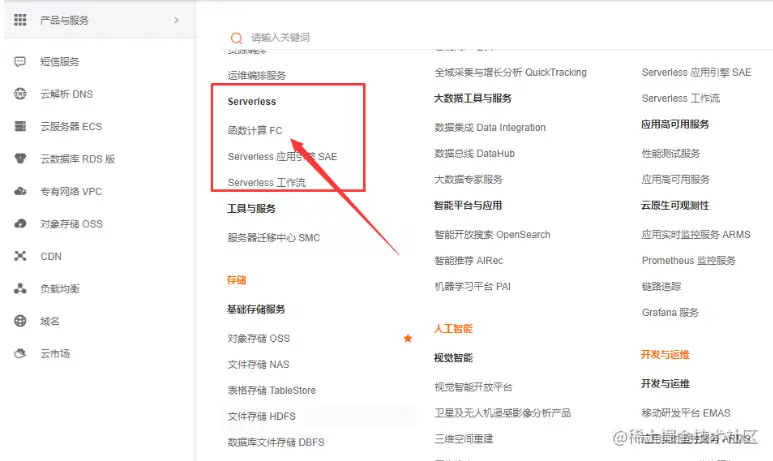Image resolution: width=773 pixels, height=461 pixels.
Task: Click the 域名 globe icon
Action: [x=20, y=321]
